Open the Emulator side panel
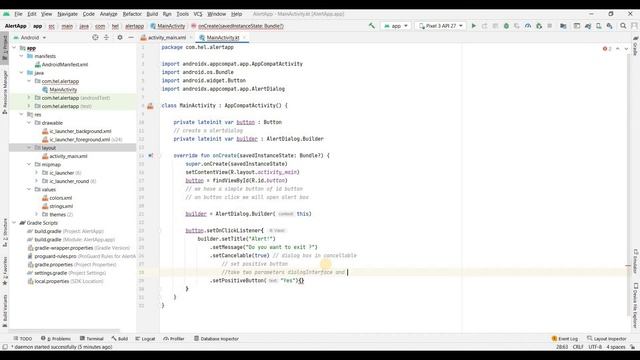The height and width of the screenshot is (360, 640). pyautogui.click(x=636, y=261)
